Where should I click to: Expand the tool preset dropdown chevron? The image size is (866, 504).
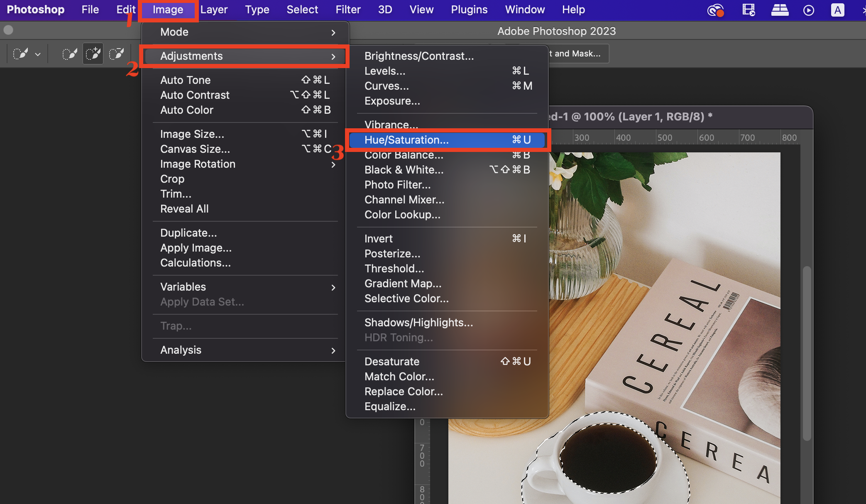pos(38,54)
